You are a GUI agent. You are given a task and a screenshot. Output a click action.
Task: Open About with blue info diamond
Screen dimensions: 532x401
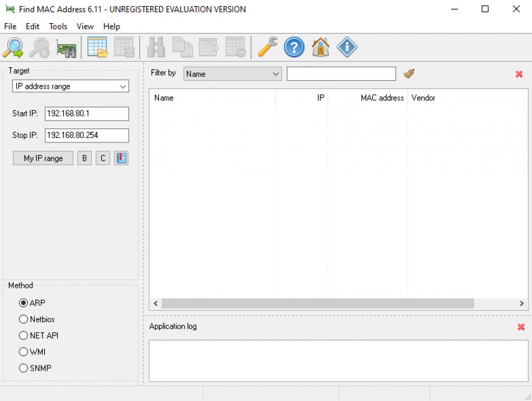(x=347, y=47)
